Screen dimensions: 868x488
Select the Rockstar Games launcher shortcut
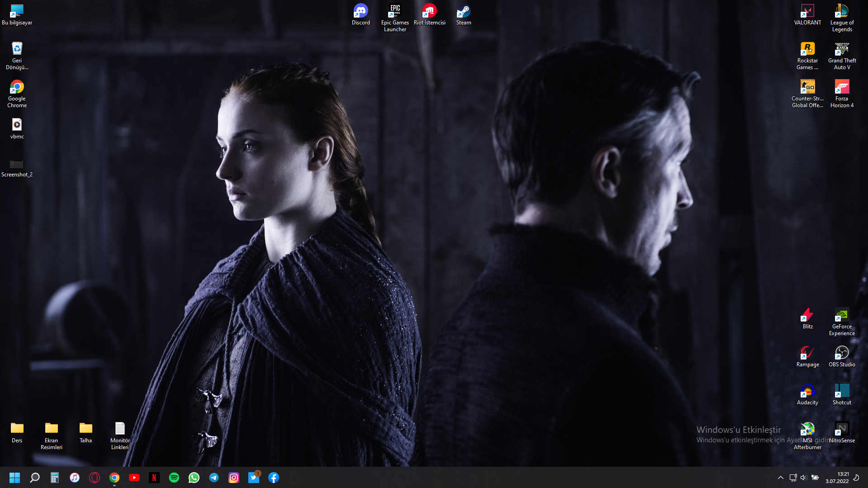(x=808, y=56)
